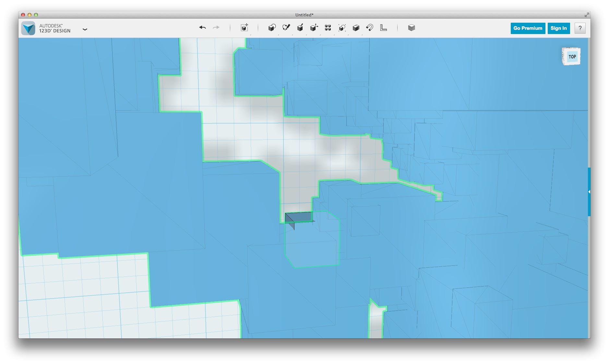Open the Primitives tool

pyautogui.click(x=272, y=28)
